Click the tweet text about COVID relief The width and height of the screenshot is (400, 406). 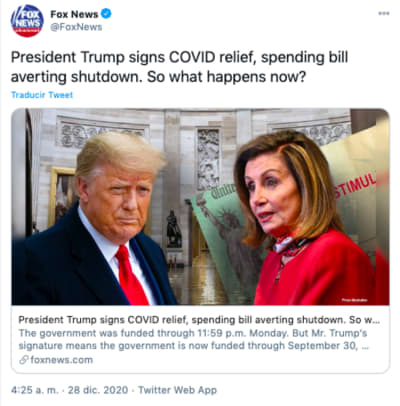coord(179,67)
